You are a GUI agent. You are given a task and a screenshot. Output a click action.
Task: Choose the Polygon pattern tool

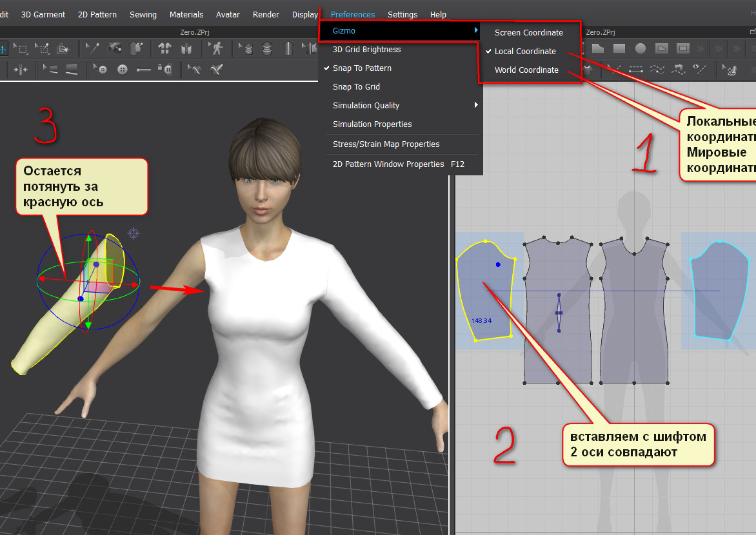click(598, 48)
